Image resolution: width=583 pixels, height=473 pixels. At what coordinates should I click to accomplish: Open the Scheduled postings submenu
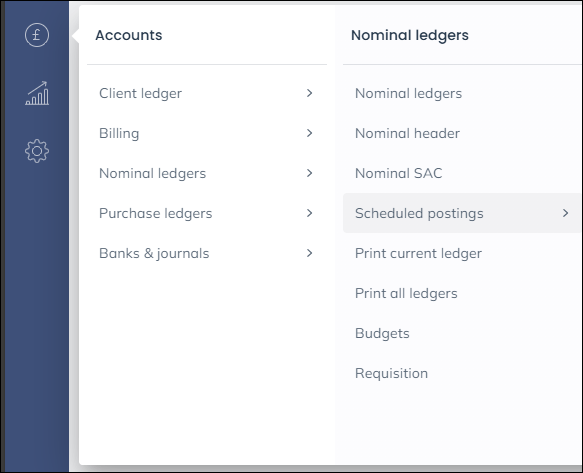point(462,213)
